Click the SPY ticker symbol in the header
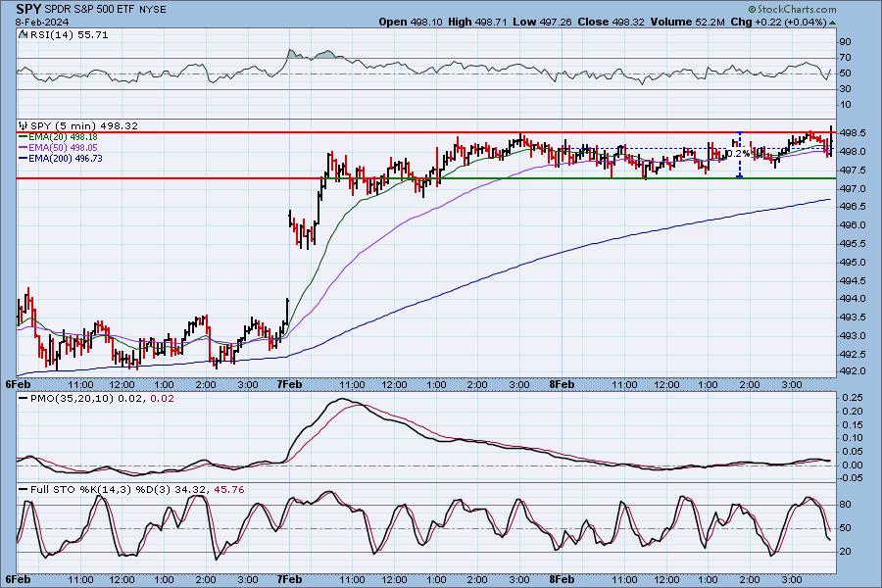 tap(28, 9)
